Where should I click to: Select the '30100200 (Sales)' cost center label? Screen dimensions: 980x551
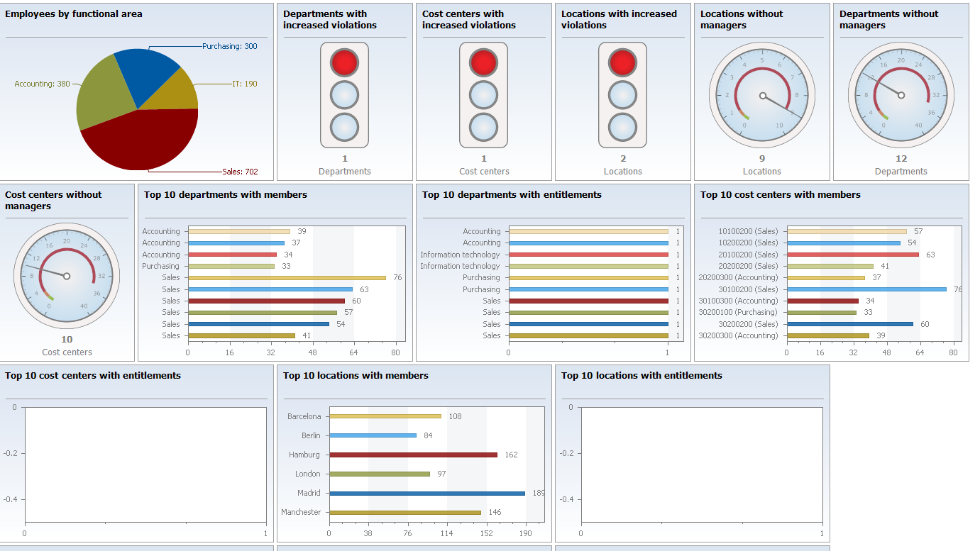748,289
